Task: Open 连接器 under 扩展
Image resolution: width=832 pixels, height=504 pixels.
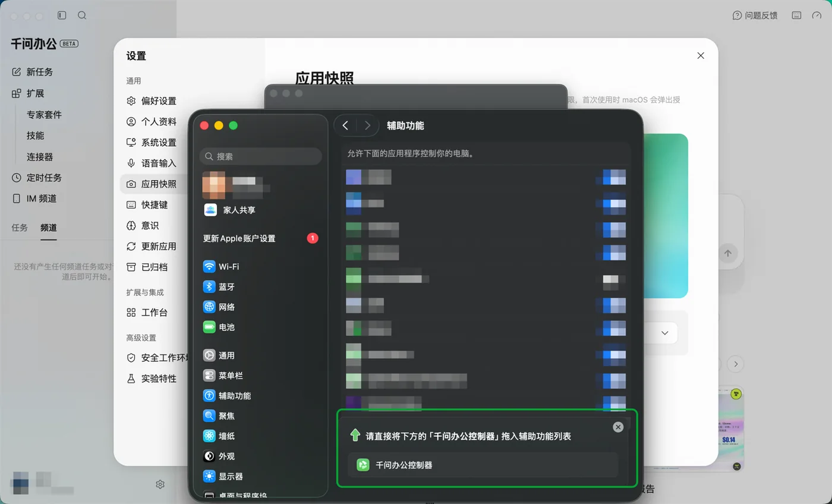Action: pos(40,157)
